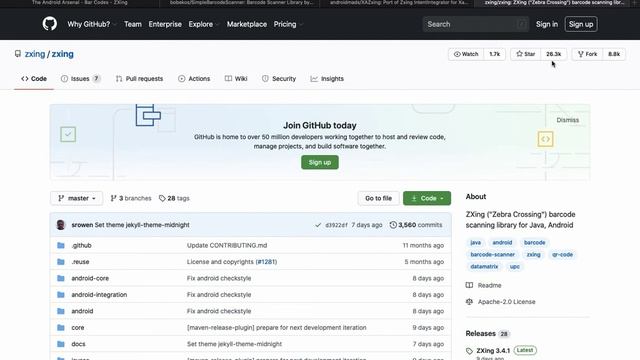Switch to the Pull requests tab

coord(139,78)
